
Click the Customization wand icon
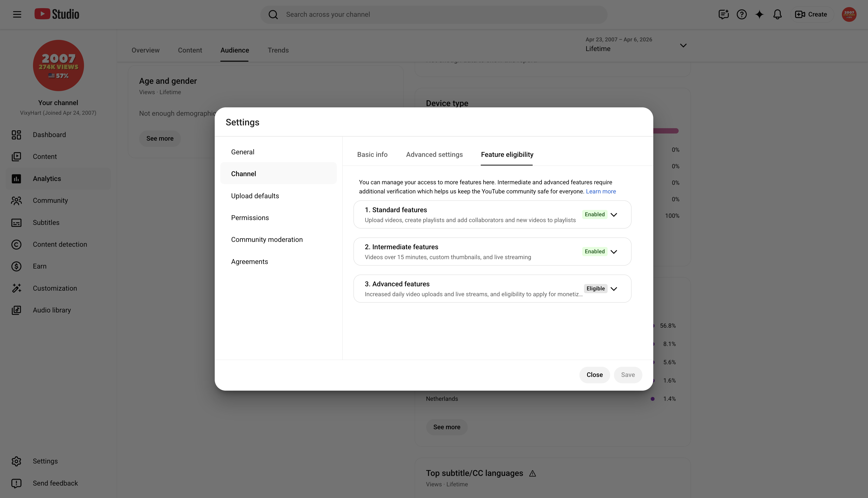[16, 288]
